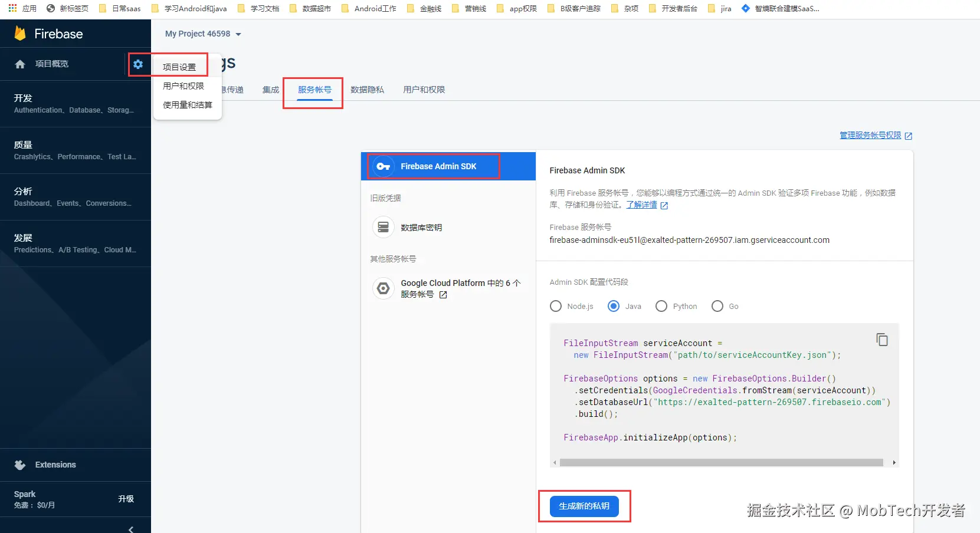Viewport: 980px width, 533px height.
Task: Click the right scroll arrow of code box
Action: [x=894, y=463]
